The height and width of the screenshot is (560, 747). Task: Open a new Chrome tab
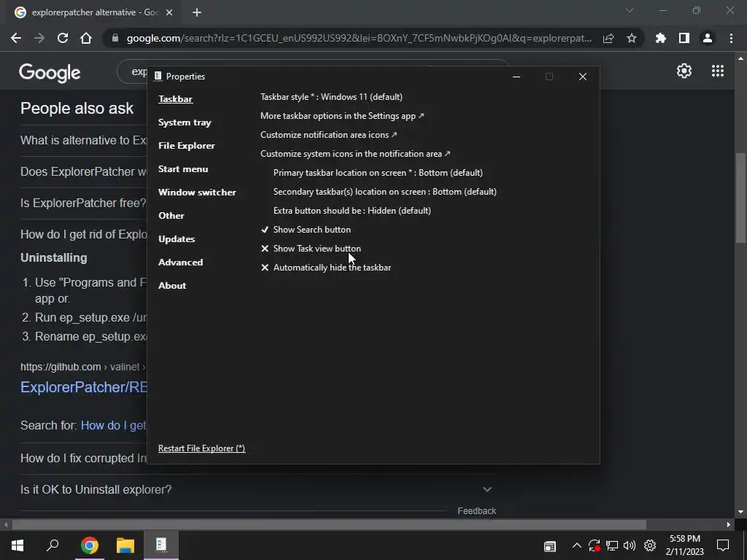(197, 12)
